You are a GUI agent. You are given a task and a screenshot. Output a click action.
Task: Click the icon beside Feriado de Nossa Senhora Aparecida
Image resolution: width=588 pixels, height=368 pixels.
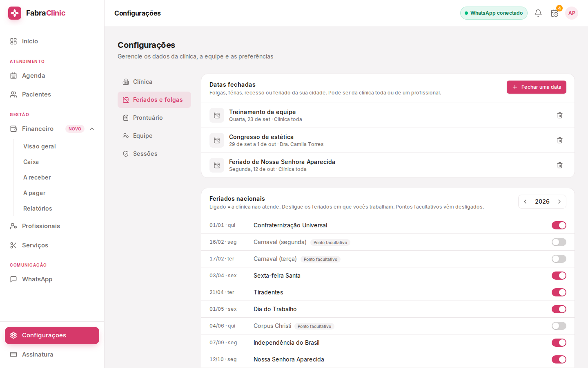[217, 165]
